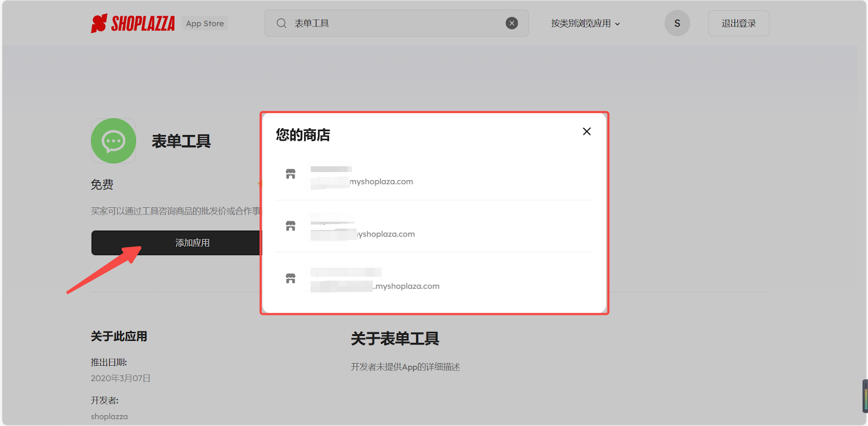The width and height of the screenshot is (868, 426).
Task: Open the user avatar labeled S
Action: tap(677, 23)
